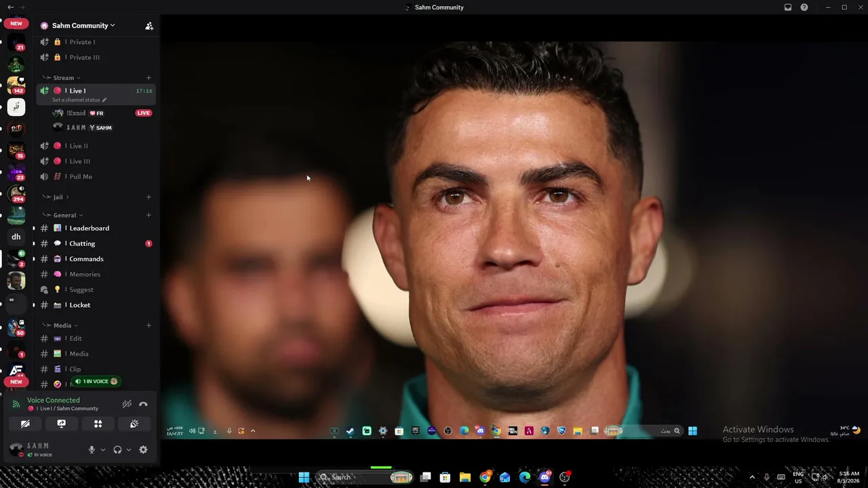Open voice connection signal strength icon

tap(16, 404)
